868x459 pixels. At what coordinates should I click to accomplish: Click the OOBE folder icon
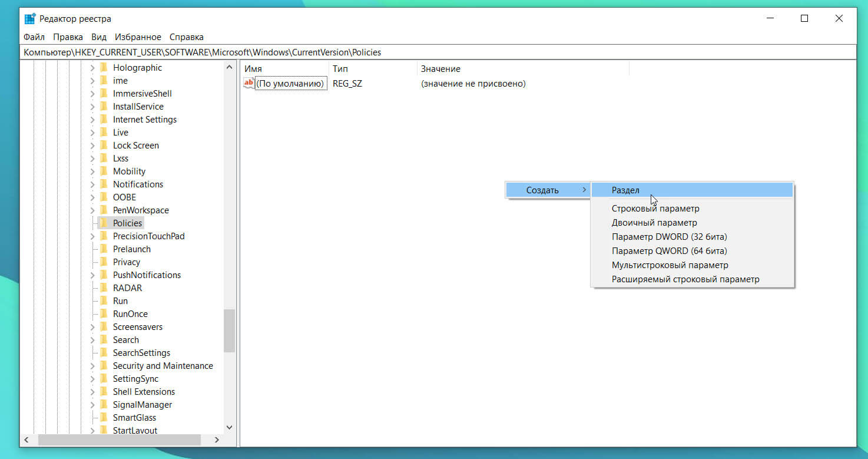[x=104, y=197]
